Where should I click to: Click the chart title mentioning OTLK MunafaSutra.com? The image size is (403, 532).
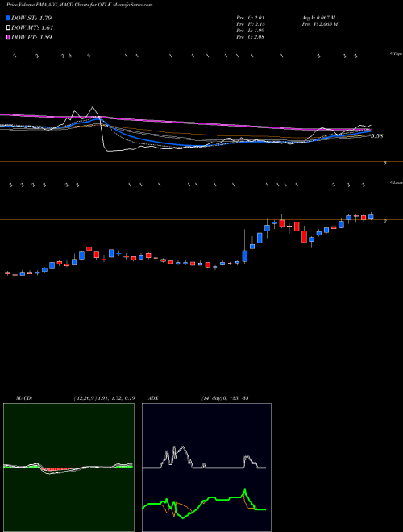pos(79,5)
